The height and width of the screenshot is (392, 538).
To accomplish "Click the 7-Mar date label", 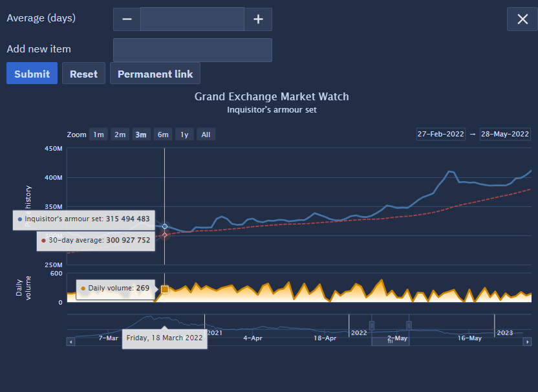I will pyautogui.click(x=109, y=338).
